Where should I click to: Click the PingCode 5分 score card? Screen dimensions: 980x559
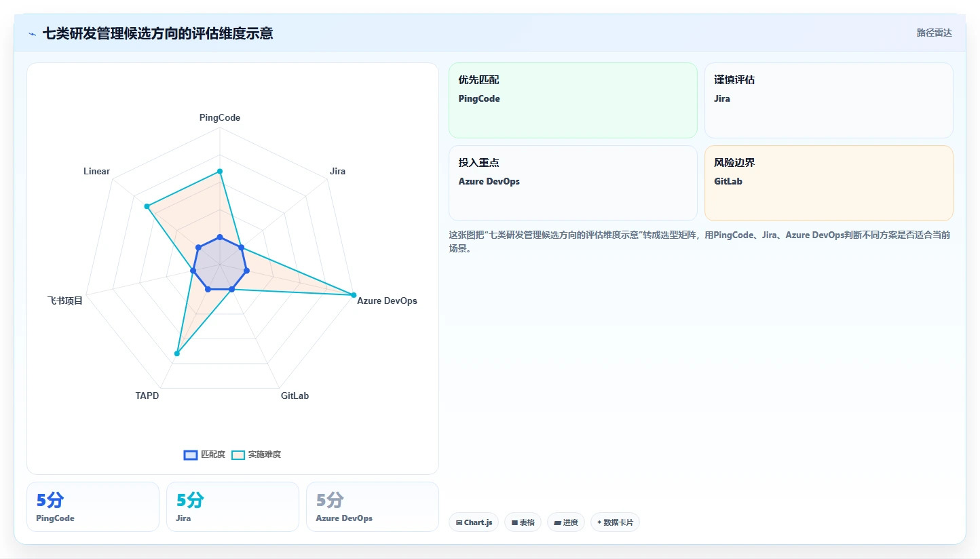[93, 507]
